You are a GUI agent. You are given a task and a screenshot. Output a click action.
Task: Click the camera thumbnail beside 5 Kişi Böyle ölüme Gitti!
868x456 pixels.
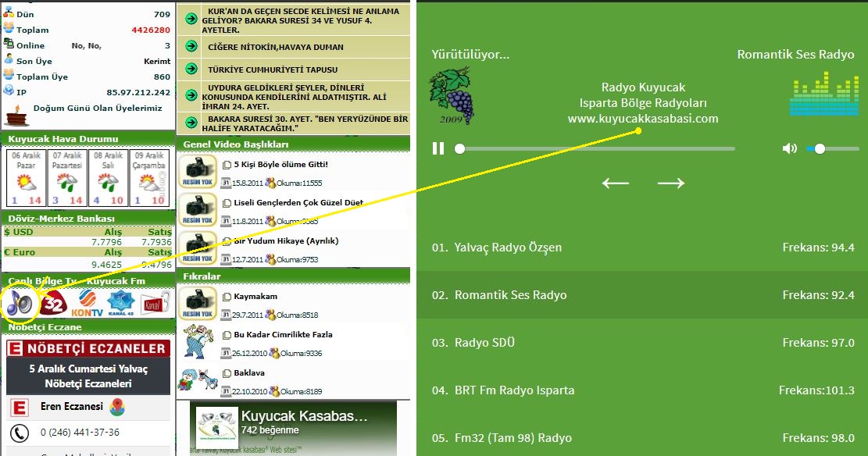[198, 172]
